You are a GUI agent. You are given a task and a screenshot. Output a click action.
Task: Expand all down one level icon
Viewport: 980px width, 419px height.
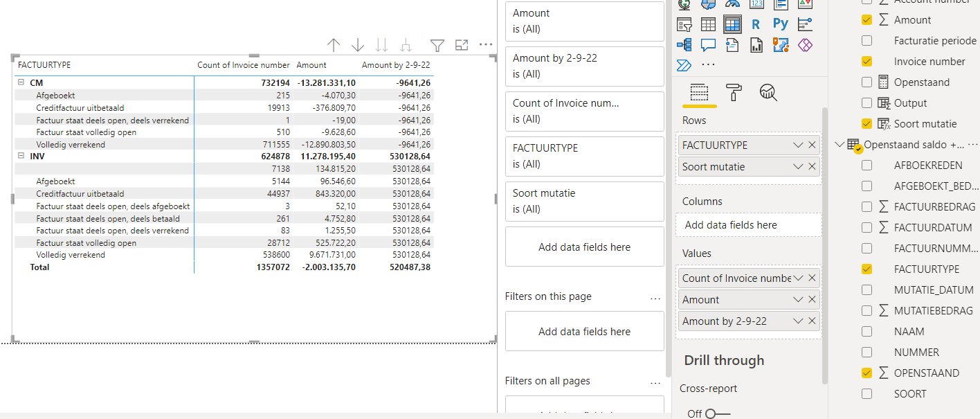pyautogui.click(x=406, y=45)
